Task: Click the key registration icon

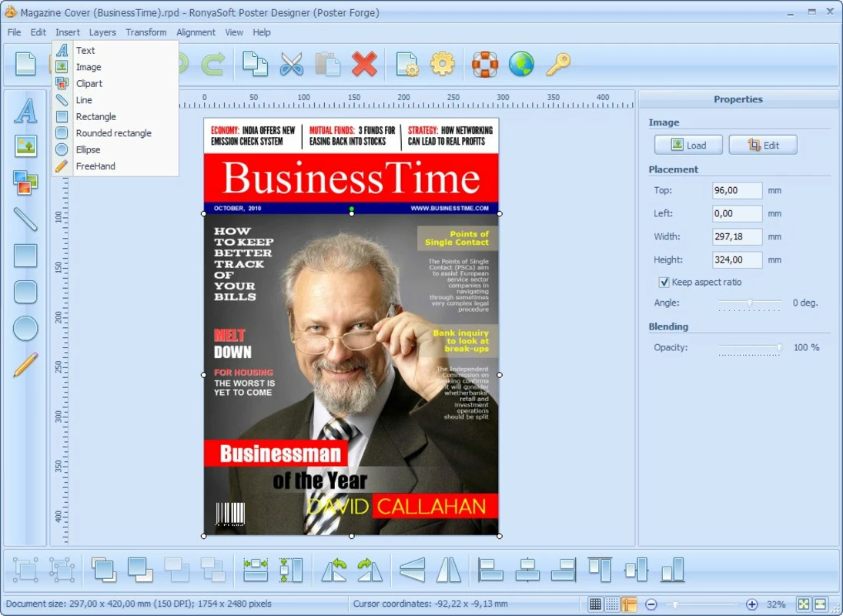Action: 559,64
